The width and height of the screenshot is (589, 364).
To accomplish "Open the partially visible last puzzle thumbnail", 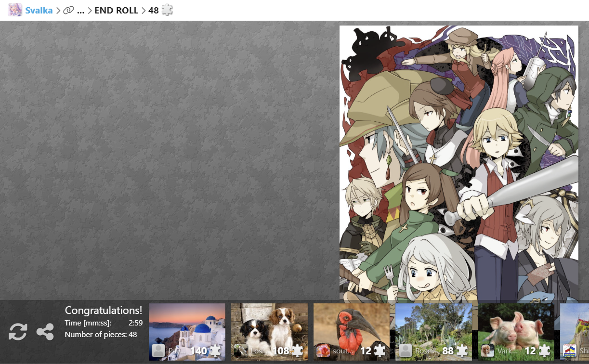I will point(575,332).
